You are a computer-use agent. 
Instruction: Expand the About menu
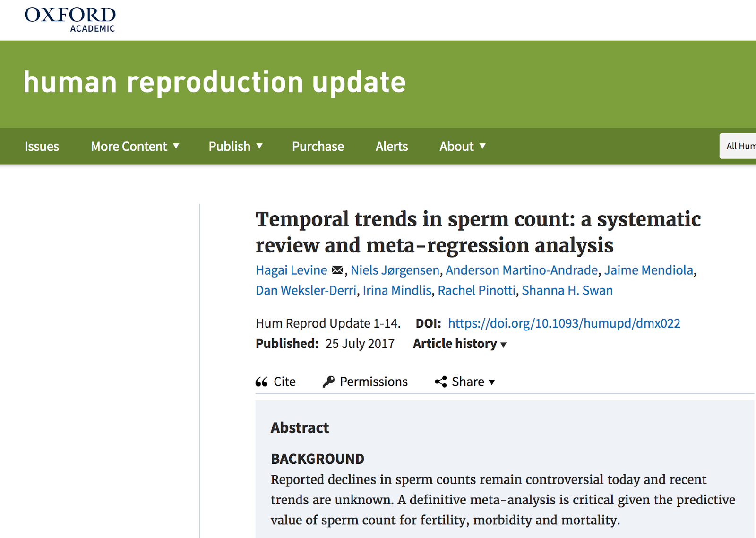[462, 147]
